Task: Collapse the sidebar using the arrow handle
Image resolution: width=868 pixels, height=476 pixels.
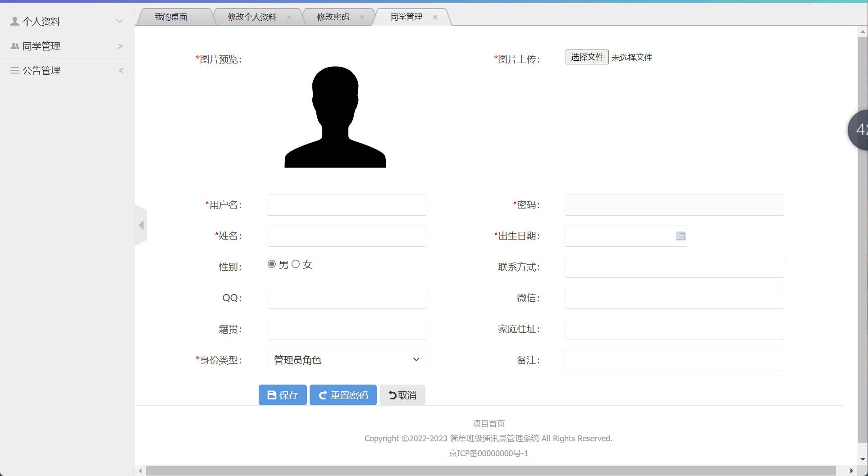Action: [x=141, y=225]
